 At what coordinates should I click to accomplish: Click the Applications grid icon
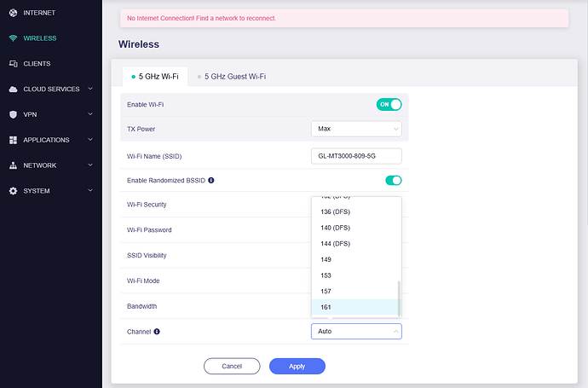point(13,140)
